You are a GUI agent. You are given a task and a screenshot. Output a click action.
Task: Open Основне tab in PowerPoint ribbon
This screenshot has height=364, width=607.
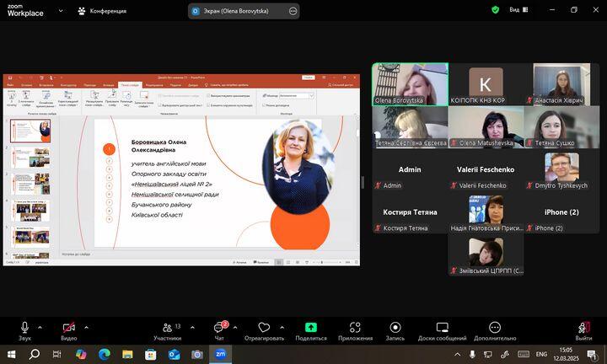[27, 85]
